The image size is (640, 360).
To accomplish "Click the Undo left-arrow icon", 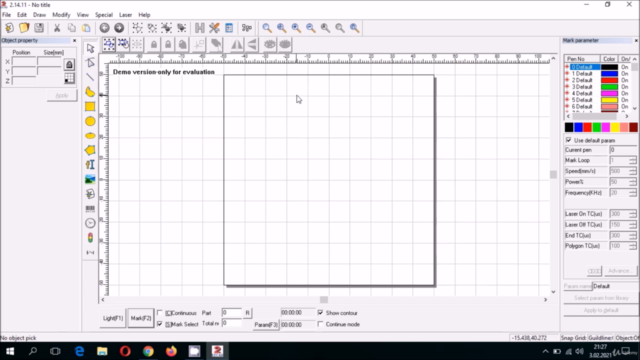I will coord(104,28).
